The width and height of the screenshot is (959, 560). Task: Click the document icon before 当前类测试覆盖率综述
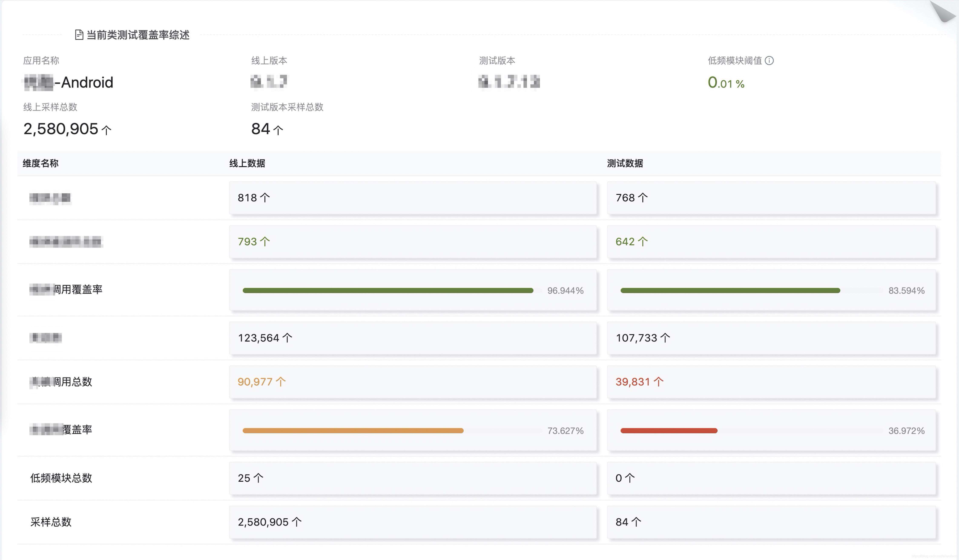tap(79, 35)
